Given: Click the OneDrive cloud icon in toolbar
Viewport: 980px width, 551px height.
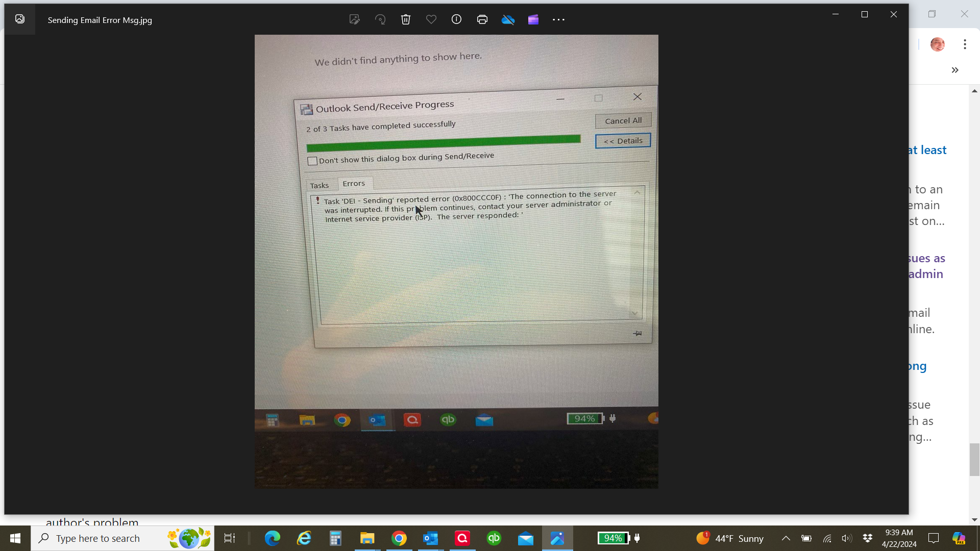Looking at the screenshot, I should pyautogui.click(x=508, y=20).
